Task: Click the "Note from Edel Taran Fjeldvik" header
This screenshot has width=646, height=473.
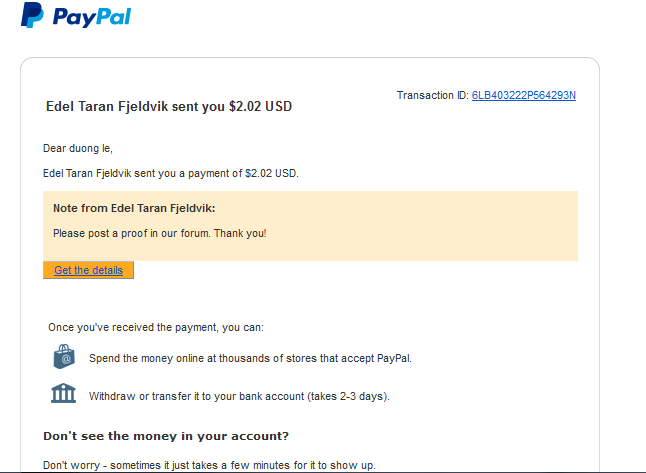Action: pos(134,208)
